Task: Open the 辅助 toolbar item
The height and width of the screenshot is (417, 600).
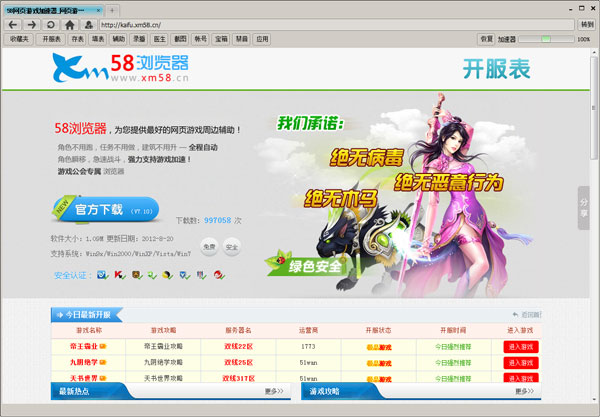Action: point(118,39)
